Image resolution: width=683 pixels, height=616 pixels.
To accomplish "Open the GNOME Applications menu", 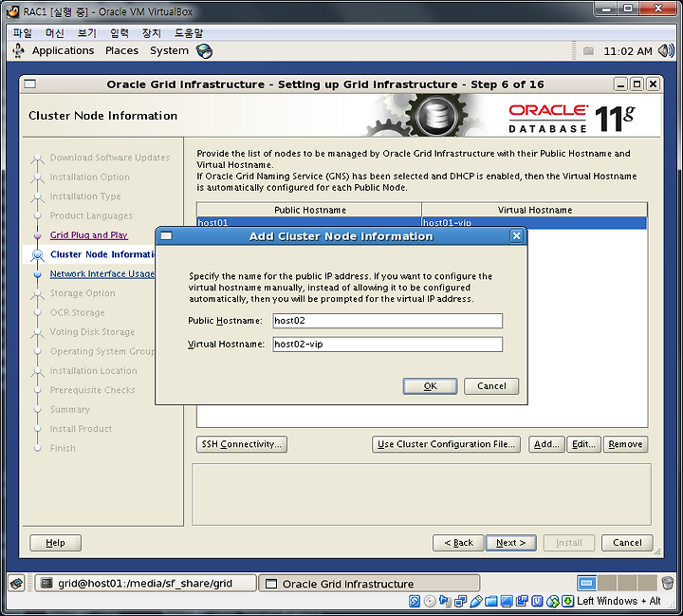I will [64, 50].
